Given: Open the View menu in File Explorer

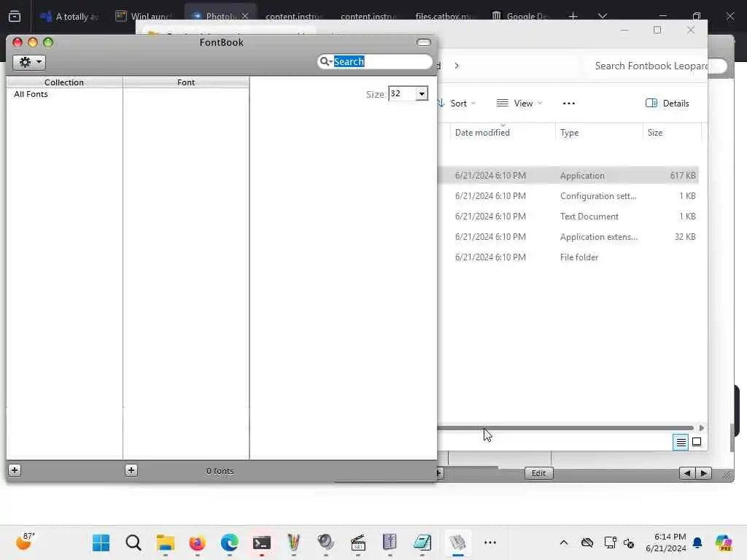Looking at the screenshot, I should click(519, 104).
